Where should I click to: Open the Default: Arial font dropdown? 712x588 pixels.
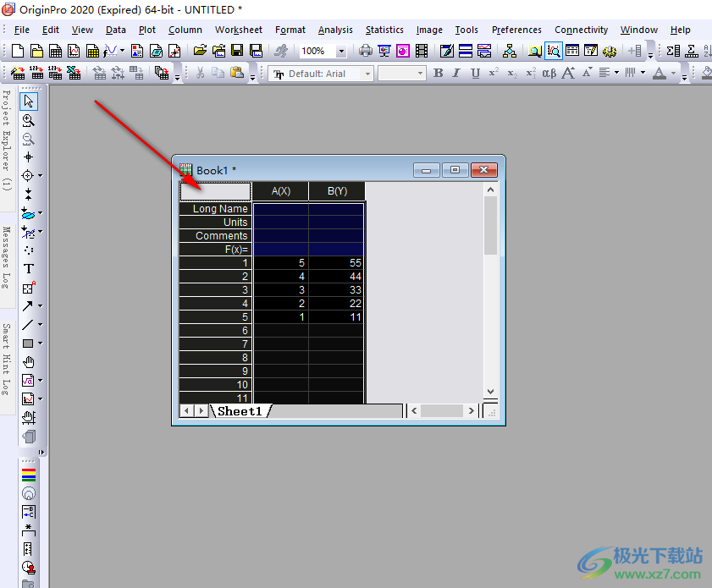367,74
